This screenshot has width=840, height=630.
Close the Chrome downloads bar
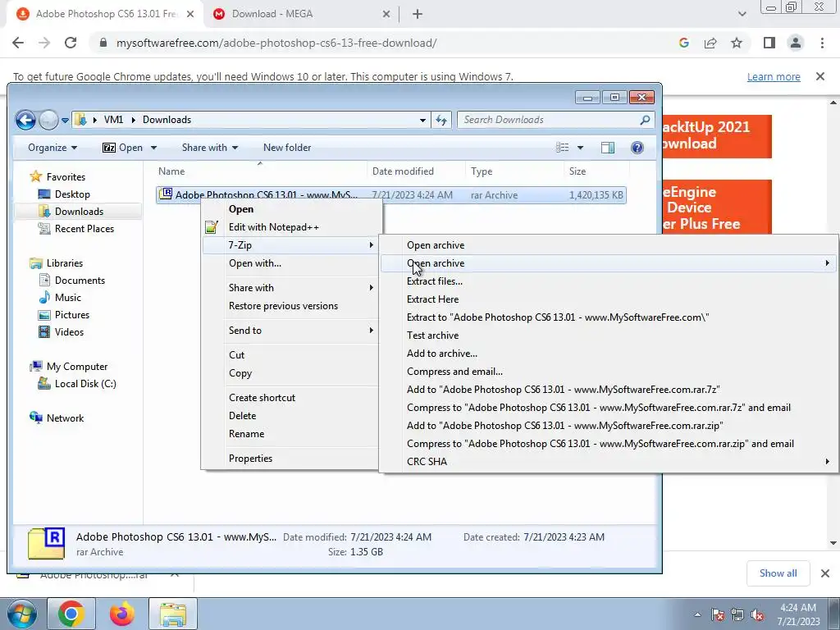tap(825, 573)
